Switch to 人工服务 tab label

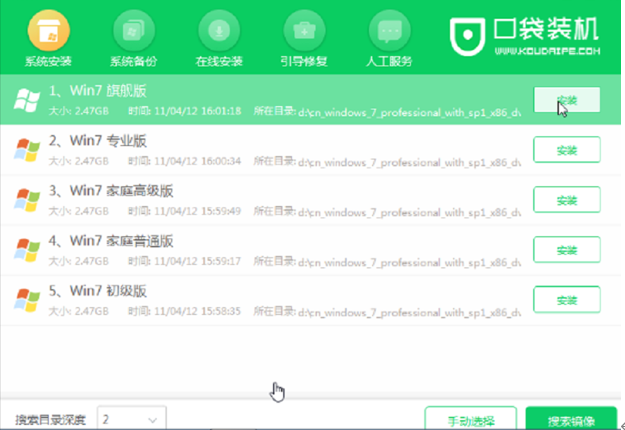click(x=389, y=61)
